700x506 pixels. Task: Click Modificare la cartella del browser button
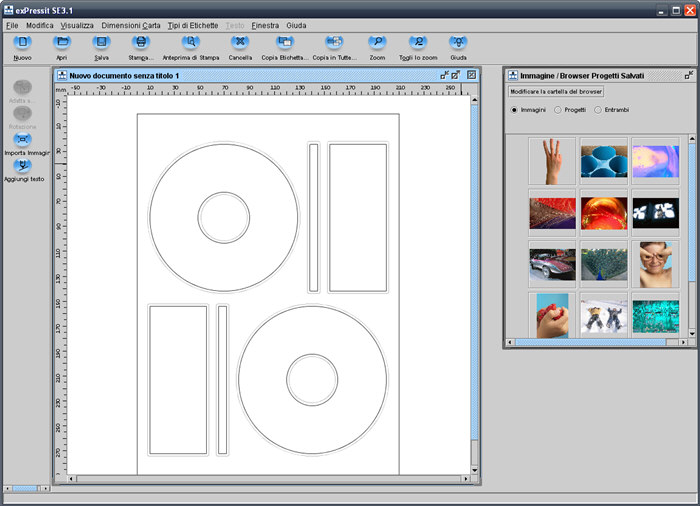pos(556,92)
